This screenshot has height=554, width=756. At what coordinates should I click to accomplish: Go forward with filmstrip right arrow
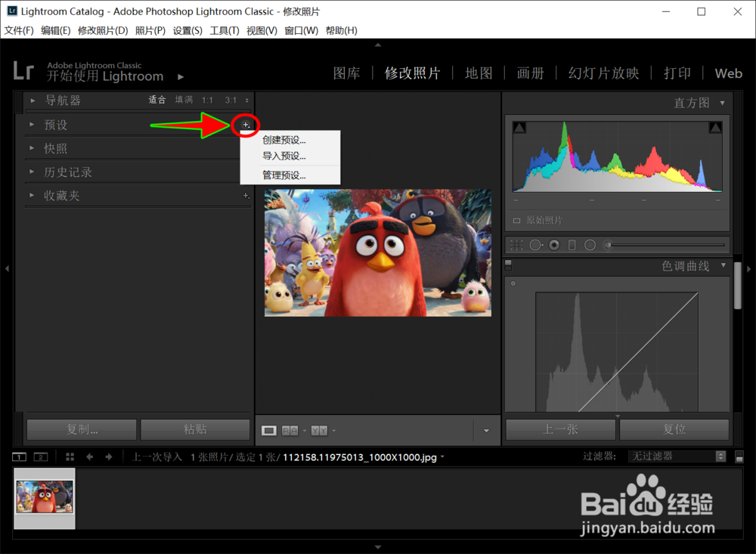pyautogui.click(x=109, y=457)
